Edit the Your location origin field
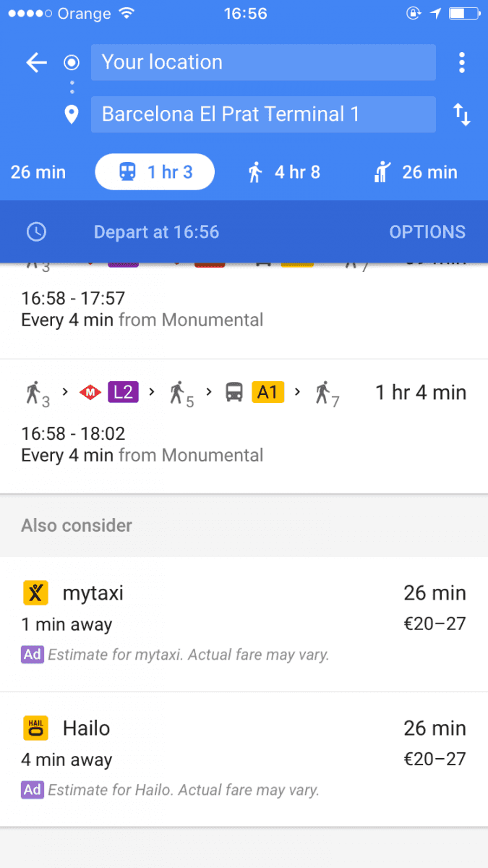This screenshot has width=488, height=868. (263, 62)
